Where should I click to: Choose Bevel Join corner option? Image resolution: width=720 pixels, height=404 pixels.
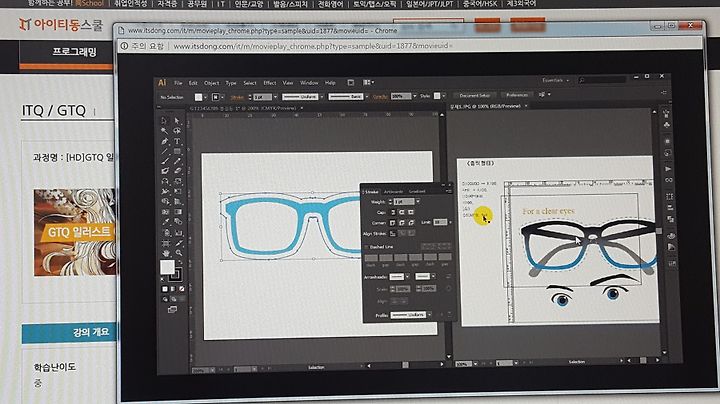point(411,223)
